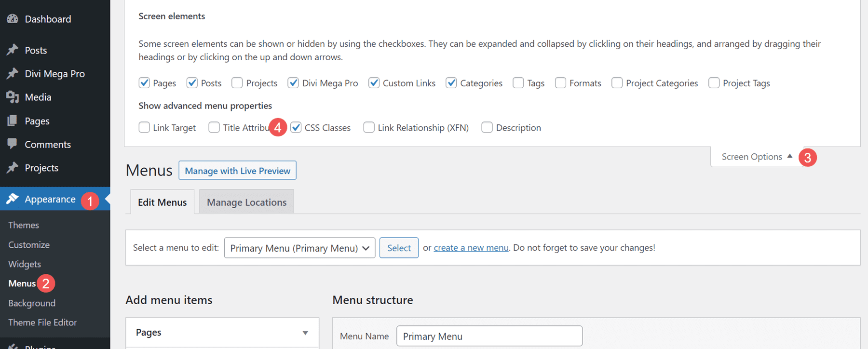Open the Primary Menu selection dropdown
This screenshot has width=868, height=349.
click(x=299, y=248)
